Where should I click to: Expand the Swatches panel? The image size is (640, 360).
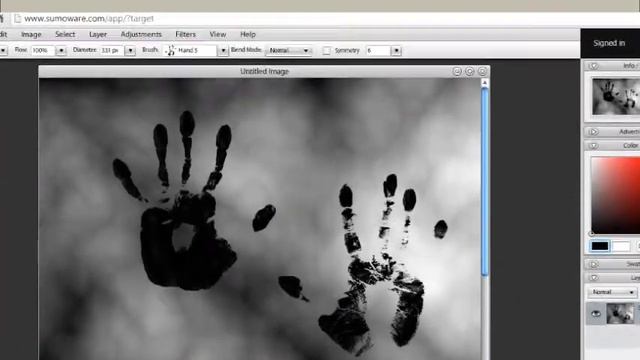click(x=593, y=264)
